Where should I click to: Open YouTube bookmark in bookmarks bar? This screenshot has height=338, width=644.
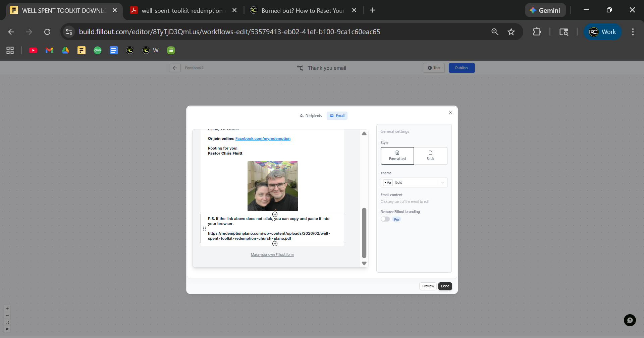(x=33, y=50)
